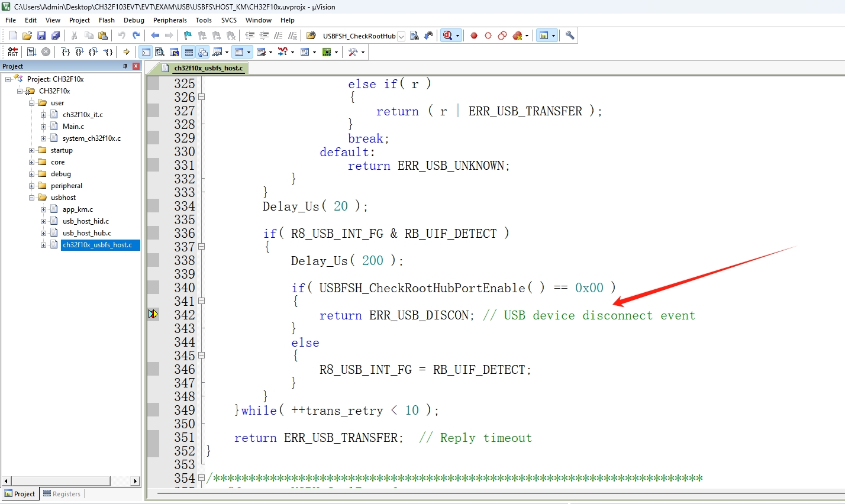The width and height of the screenshot is (845, 504).
Task: Select app_km.c in project tree
Action: (78, 209)
